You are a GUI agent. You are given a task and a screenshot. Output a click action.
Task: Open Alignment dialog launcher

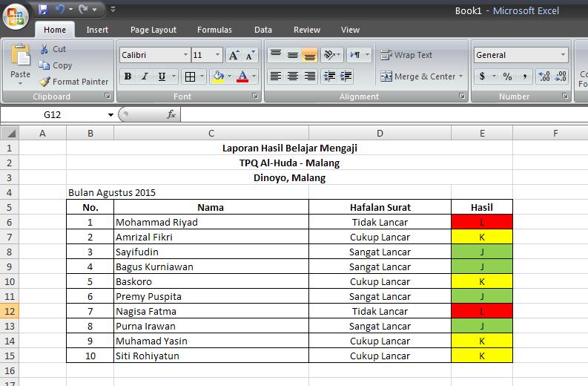point(462,96)
